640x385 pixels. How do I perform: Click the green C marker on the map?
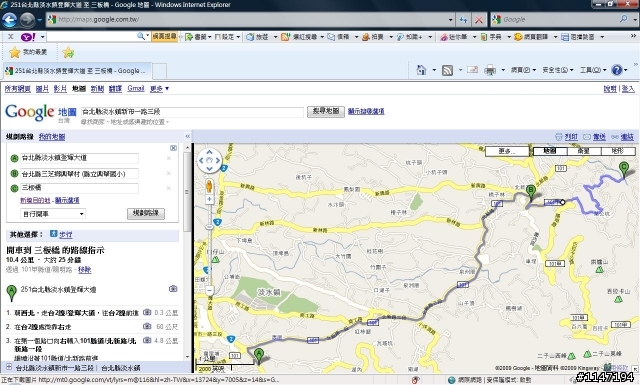tap(624, 169)
